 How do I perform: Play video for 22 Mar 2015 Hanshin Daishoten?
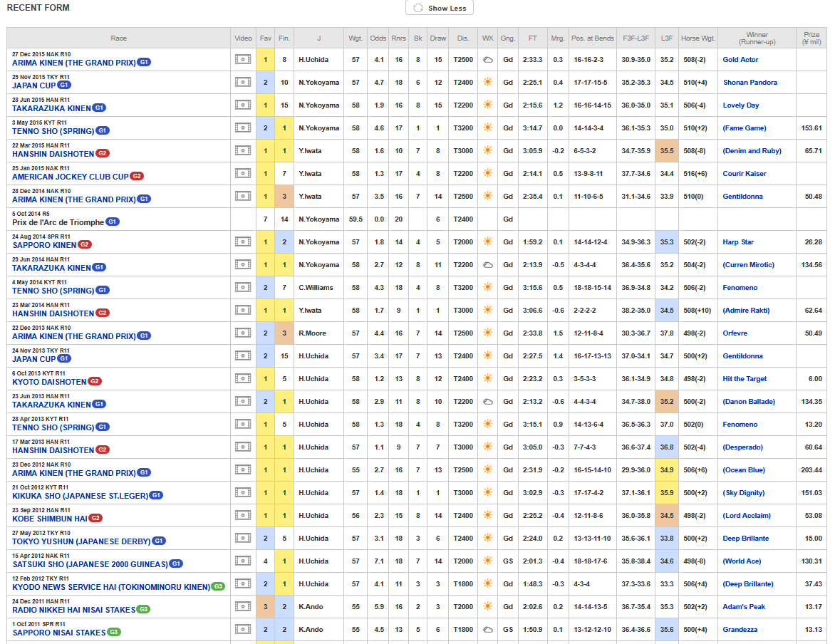[x=243, y=151]
